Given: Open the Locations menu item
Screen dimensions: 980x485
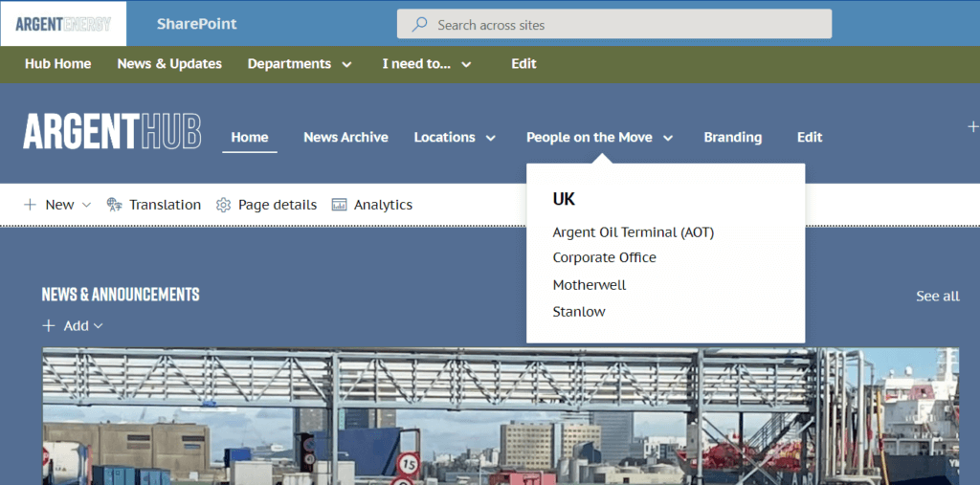Looking at the screenshot, I should click(x=444, y=137).
